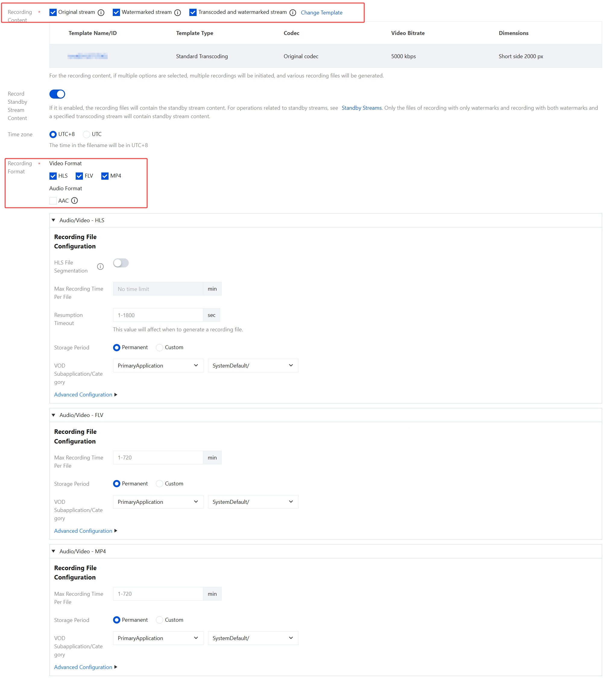Click info icon next to Original stream
This screenshot has height=682, width=616.
(x=101, y=13)
